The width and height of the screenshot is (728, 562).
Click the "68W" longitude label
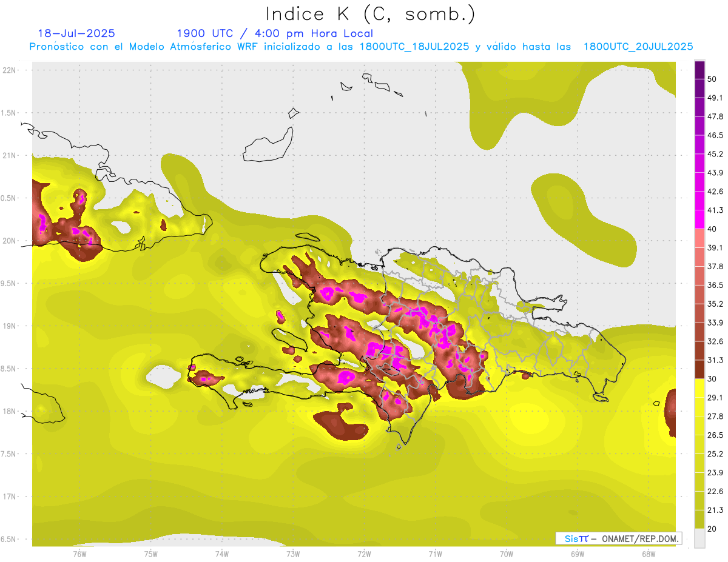pos(648,554)
